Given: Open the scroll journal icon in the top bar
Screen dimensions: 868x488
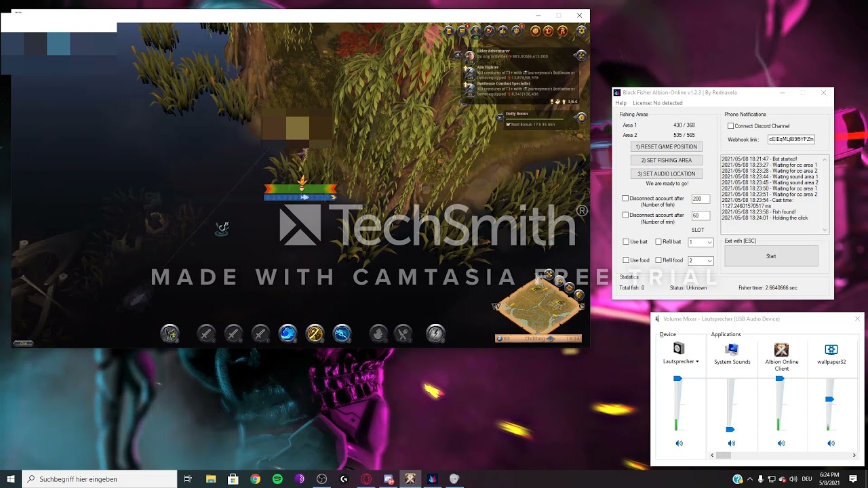Looking at the screenshot, I should coord(449,31).
